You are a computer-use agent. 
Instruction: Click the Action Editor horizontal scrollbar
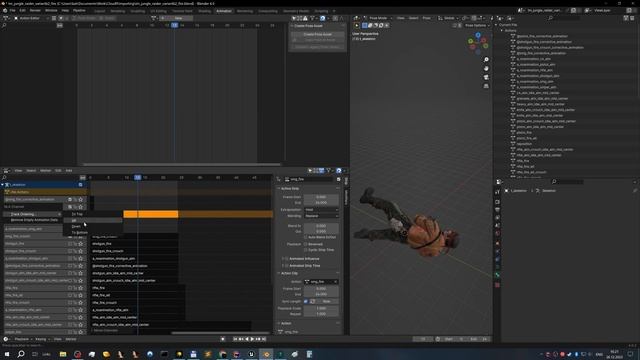point(182,164)
